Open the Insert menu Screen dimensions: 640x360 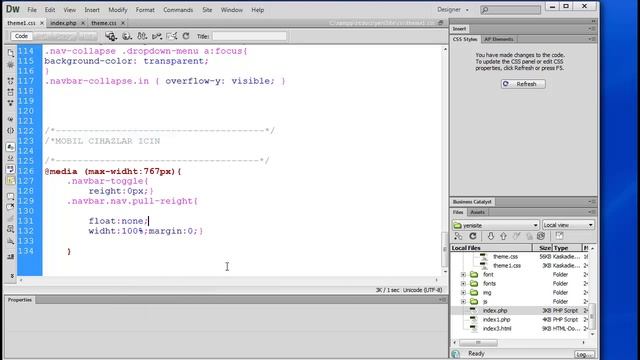(92, 10)
